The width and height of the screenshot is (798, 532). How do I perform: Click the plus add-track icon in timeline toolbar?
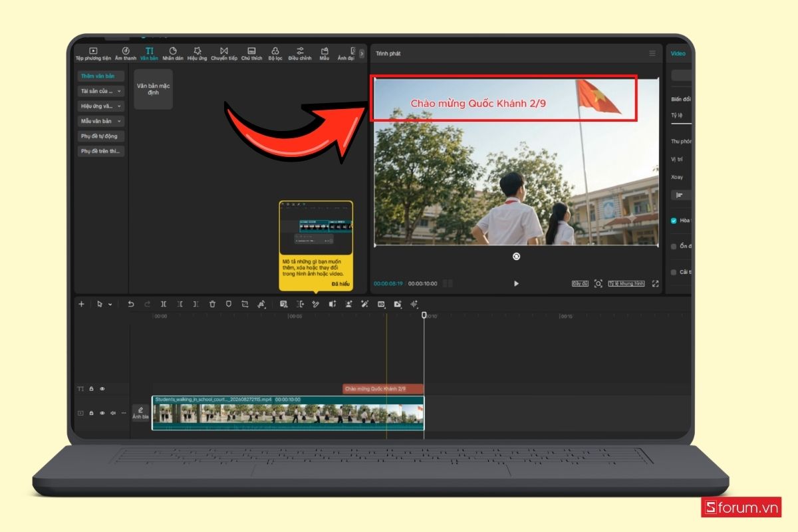pyautogui.click(x=82, y=304)
